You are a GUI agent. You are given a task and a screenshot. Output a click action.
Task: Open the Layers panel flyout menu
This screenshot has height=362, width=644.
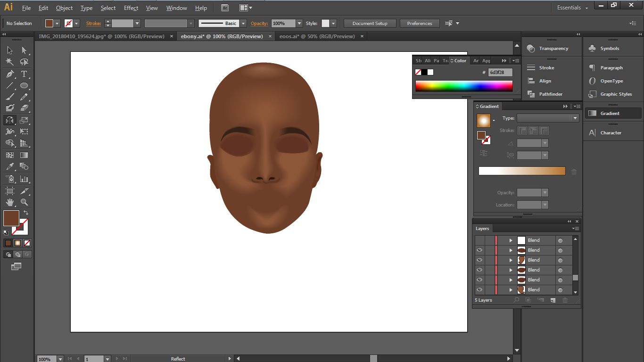coord(576,229)
